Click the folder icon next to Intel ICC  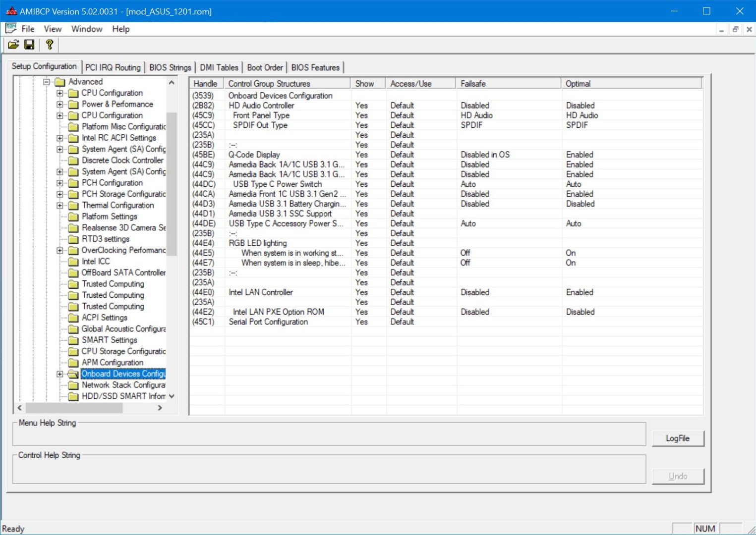pyautogui.click(x=73, y=262)
